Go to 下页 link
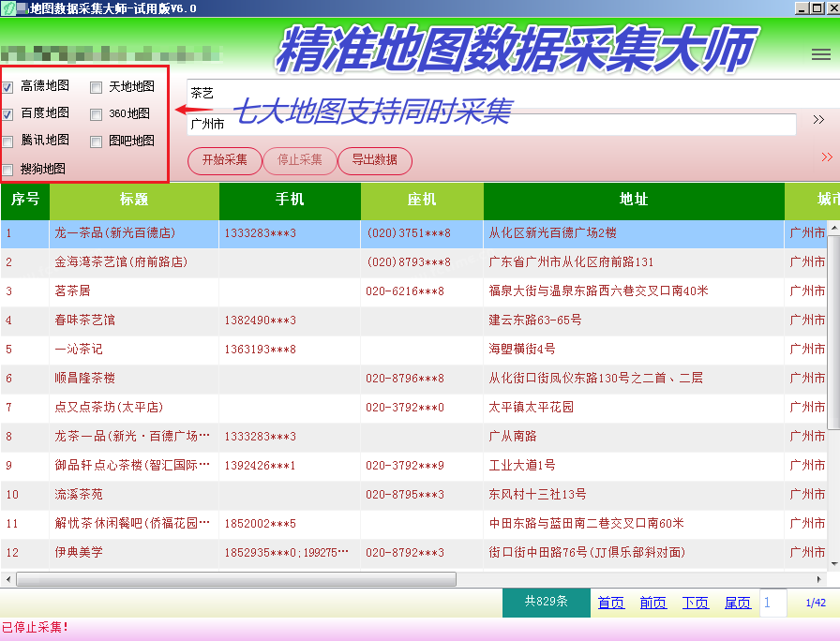Image resolution: width=840 pixels, height=641 pixels. 696,603
